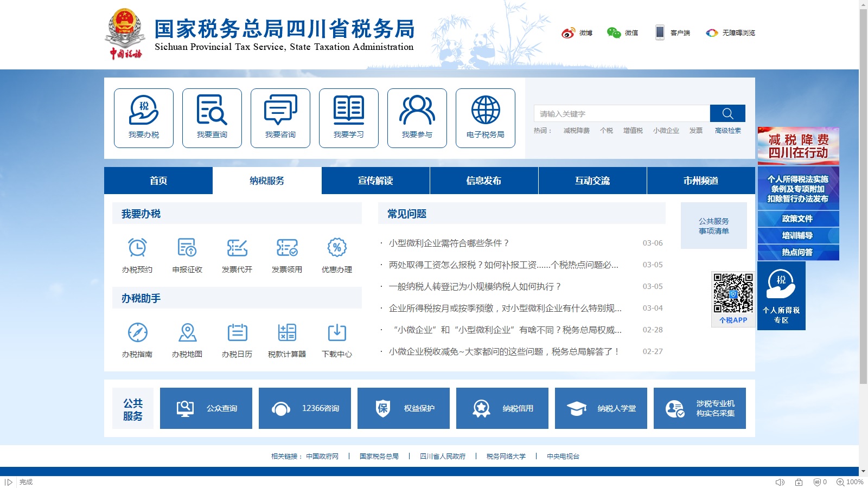Follow the 税务网络大学 footer link
This screenshot has height=488, width=868.
[506, 457]
